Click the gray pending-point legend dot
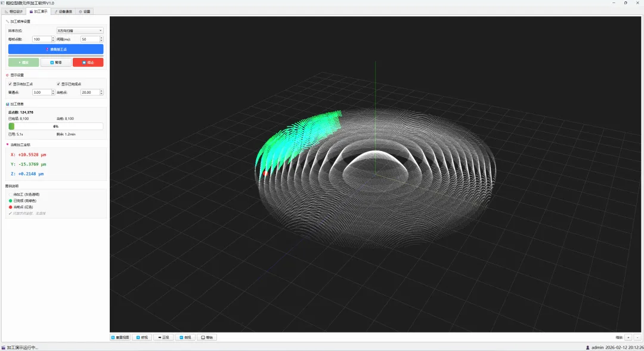 pos(11,195)
